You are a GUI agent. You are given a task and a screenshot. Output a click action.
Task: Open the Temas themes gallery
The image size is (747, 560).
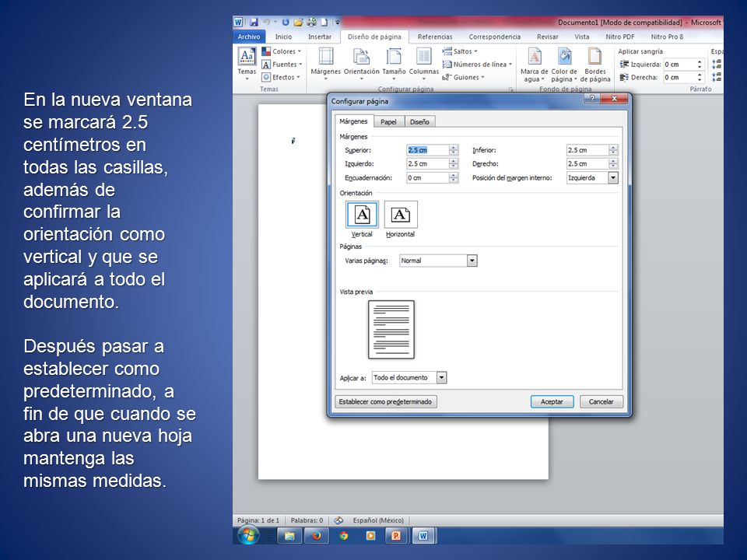pyautogui.click(x=247, y=63)
